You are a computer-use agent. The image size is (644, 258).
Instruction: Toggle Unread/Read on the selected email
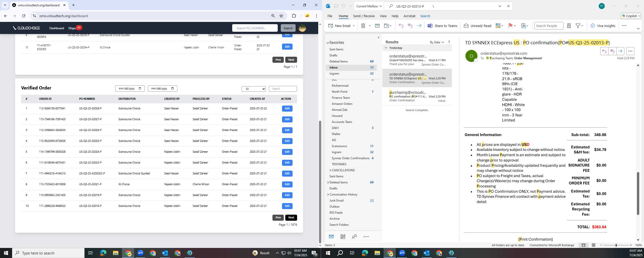(477, 26)
